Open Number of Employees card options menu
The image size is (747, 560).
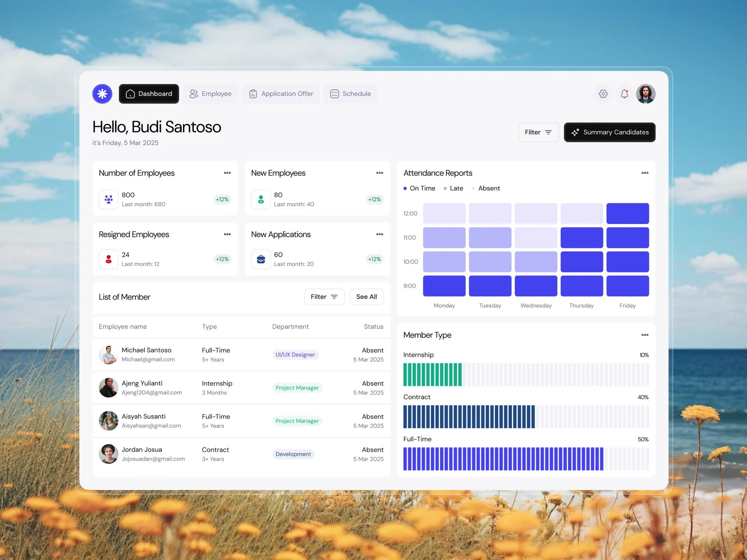[227, 173]
